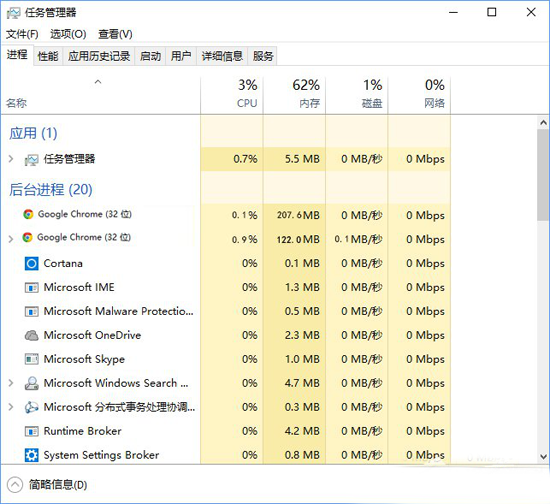
Task: Expand the Google Chrome 122.0 MB entry
Action: click(x=11, y=239)
